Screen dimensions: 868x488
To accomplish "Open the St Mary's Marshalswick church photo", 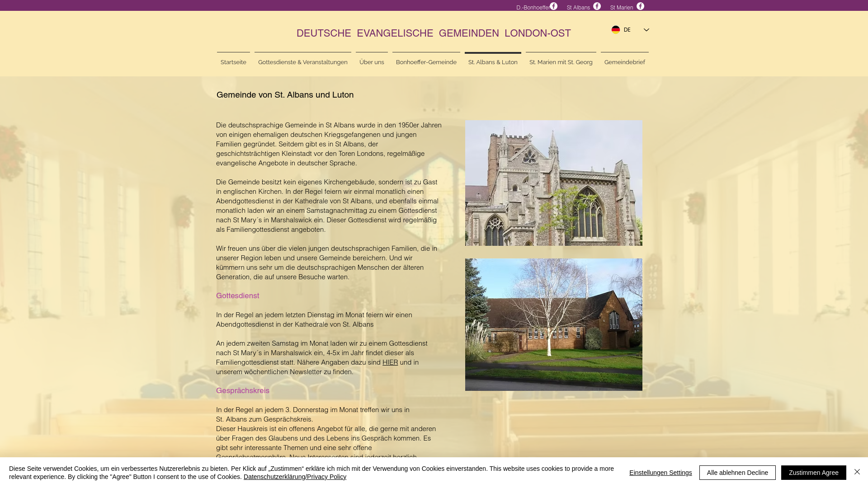I will point(554,324).
